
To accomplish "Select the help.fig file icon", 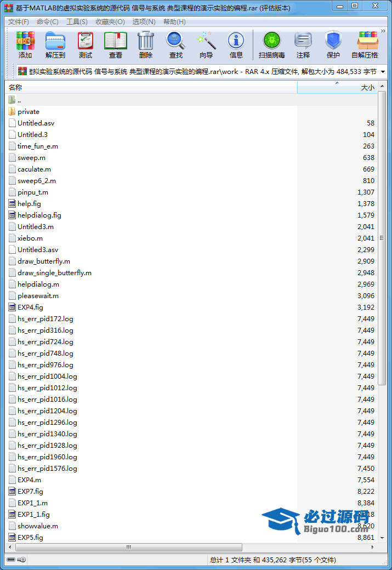I will [x=12, y=203].
